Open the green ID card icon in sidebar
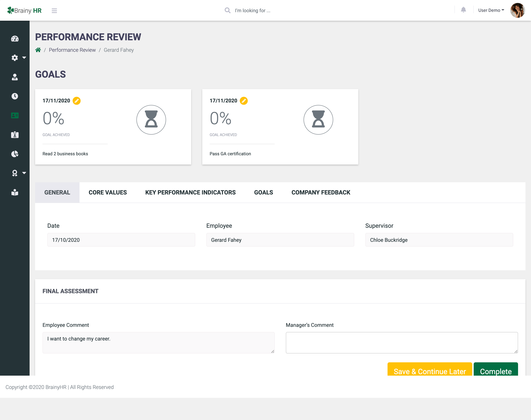The image size is (531, 420). click(x=15, y=115)
